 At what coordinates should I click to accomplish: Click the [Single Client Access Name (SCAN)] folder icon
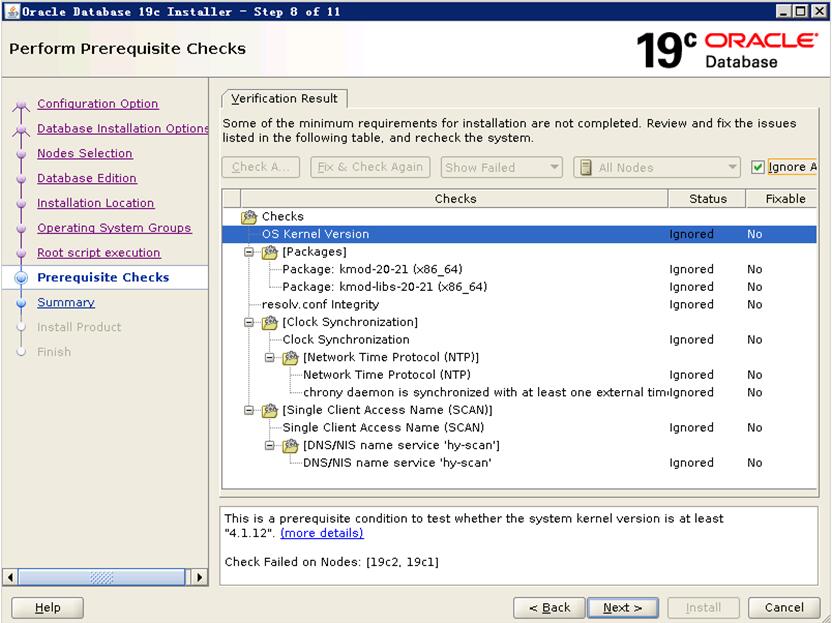270,410
